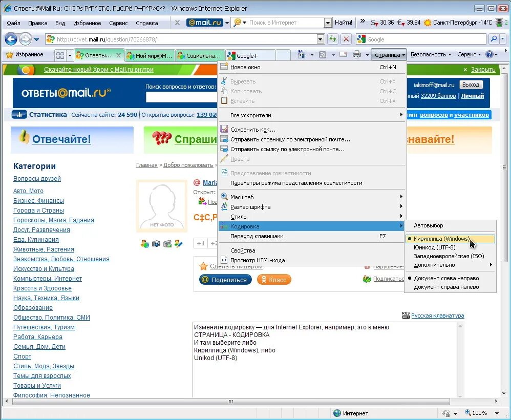Click the horizontal scrollbar thumb
Viewport: 511px width, 420px height.
(231, 402)
